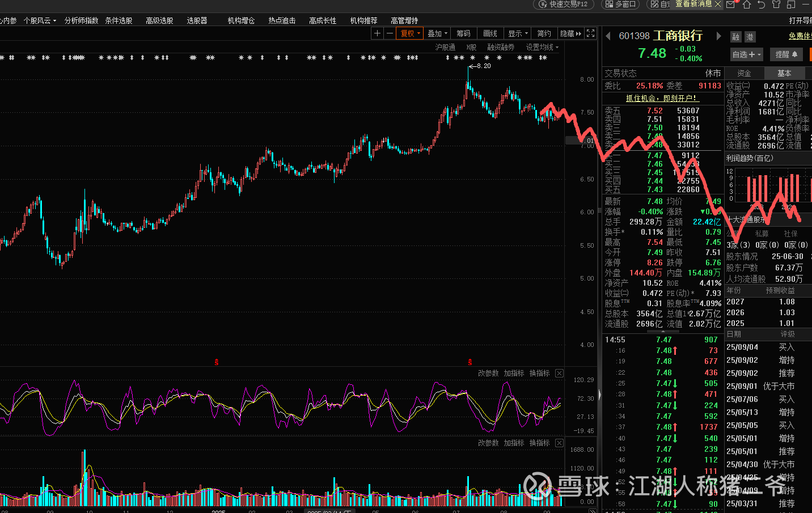Open the 高级选股 menu item
This screenshot has height=513, width=812.
point(159,20)
